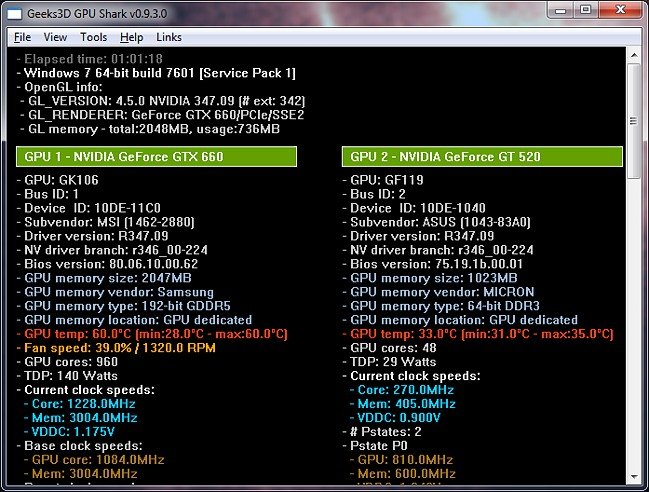Click GPU temp: 33.0°C reading

point(478,334)
